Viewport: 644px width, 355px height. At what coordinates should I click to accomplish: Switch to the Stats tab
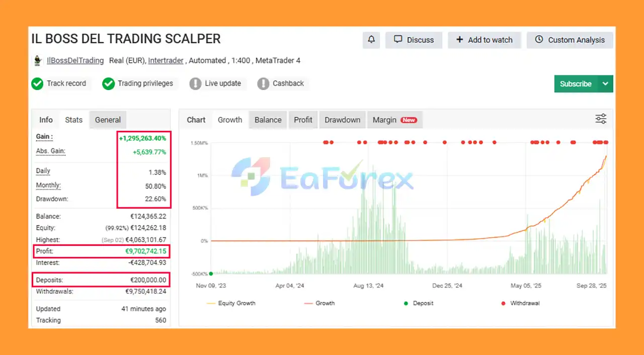(x=73, y=120)
